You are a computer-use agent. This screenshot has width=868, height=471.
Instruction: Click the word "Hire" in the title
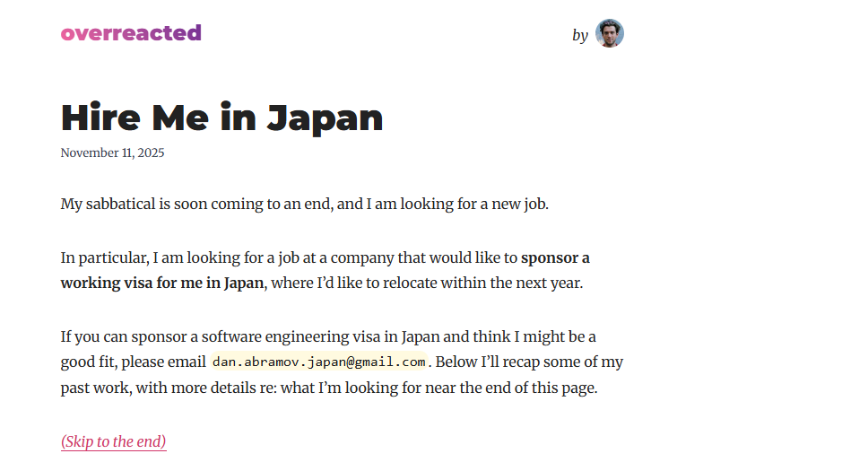coord(100,118)
